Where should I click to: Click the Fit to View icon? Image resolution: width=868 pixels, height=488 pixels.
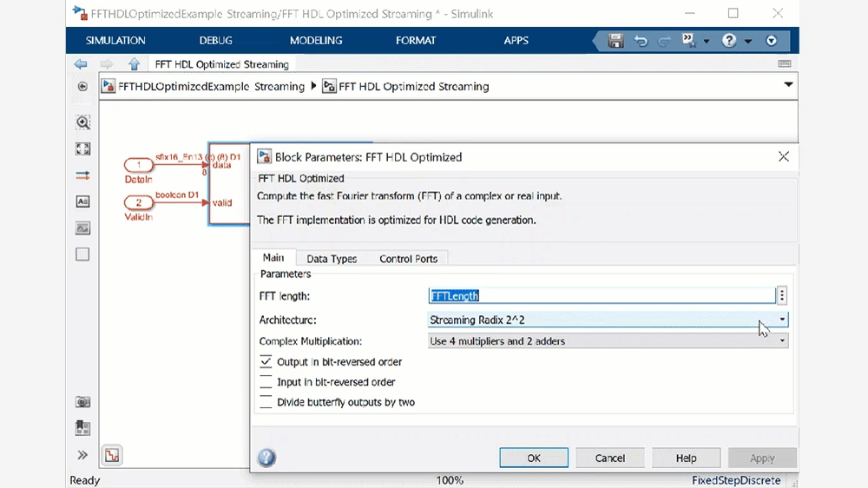pyautogui.click(x=82, y=149)
